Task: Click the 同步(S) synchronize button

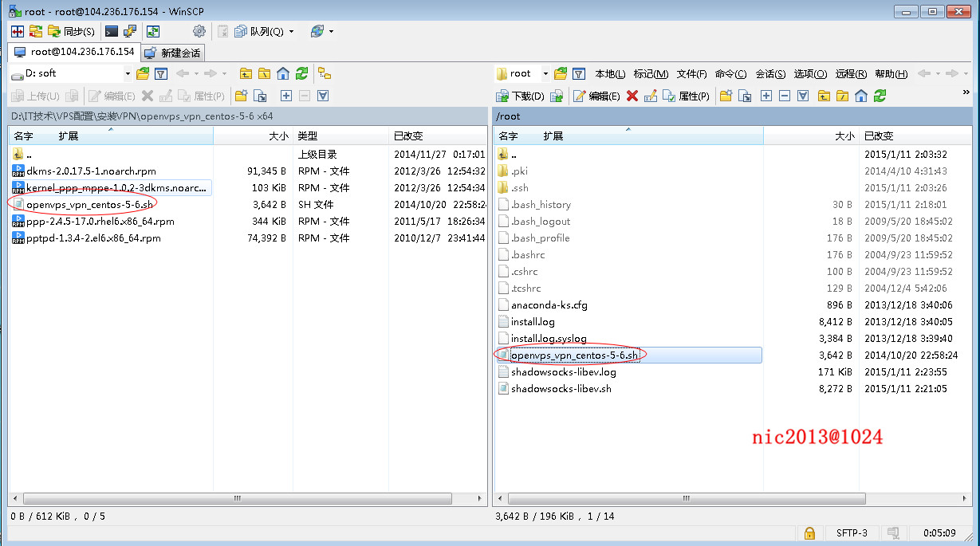Action: click(72, 31)
